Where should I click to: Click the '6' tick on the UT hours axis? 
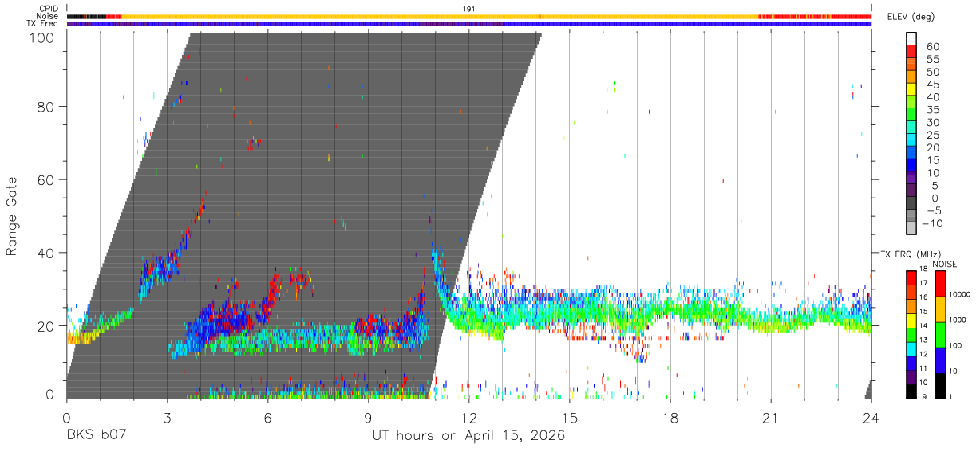point(267,417)
